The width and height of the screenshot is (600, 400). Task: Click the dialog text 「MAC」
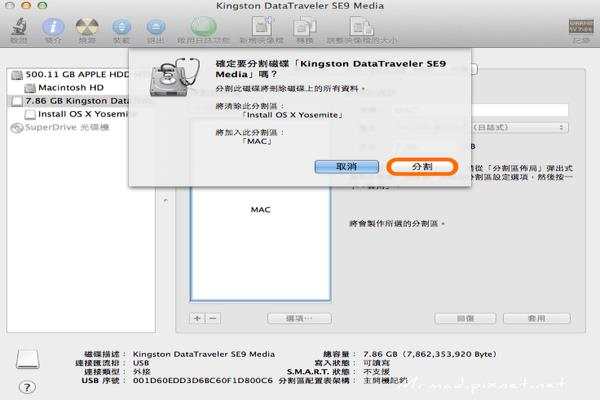pyautogui.click(x=257, y=141)
